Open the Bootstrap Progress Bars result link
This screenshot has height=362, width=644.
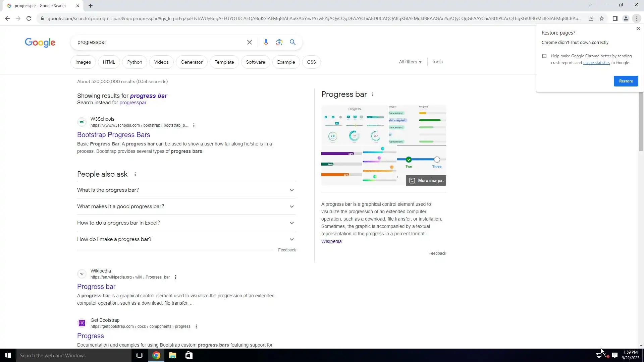(113, 135)
